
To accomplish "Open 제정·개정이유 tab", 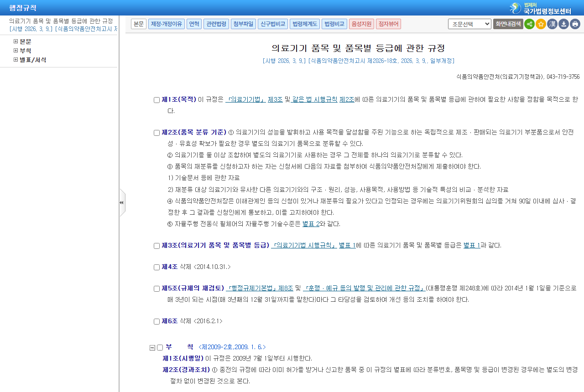I will [x=167, y=24].
